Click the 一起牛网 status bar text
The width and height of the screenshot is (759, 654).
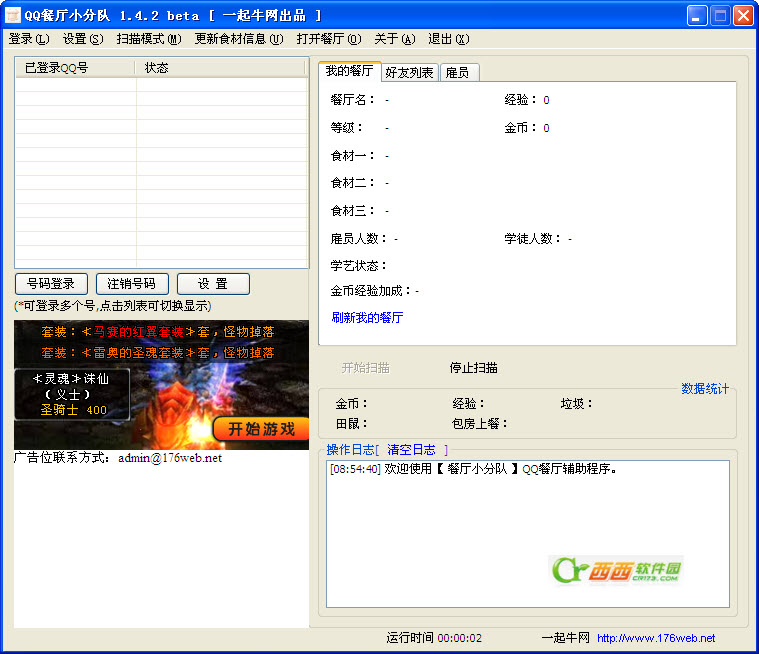pyautogui.click(x=565, y=638)
